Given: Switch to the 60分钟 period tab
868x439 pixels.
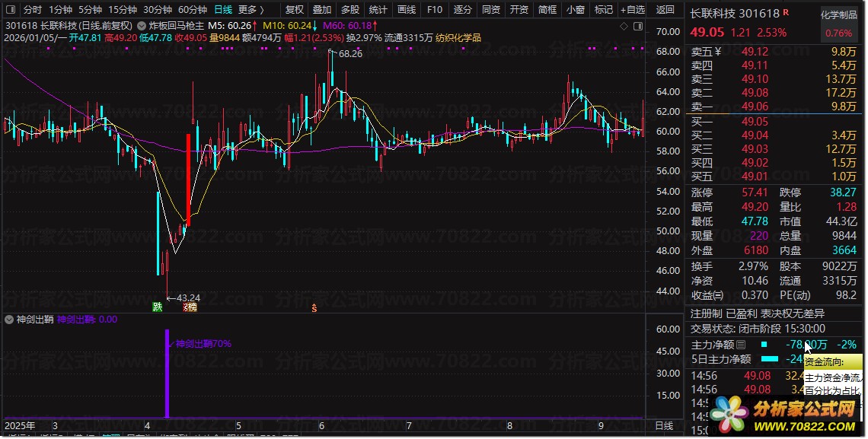Looking at the screenshot, I should tap(192, 10).
